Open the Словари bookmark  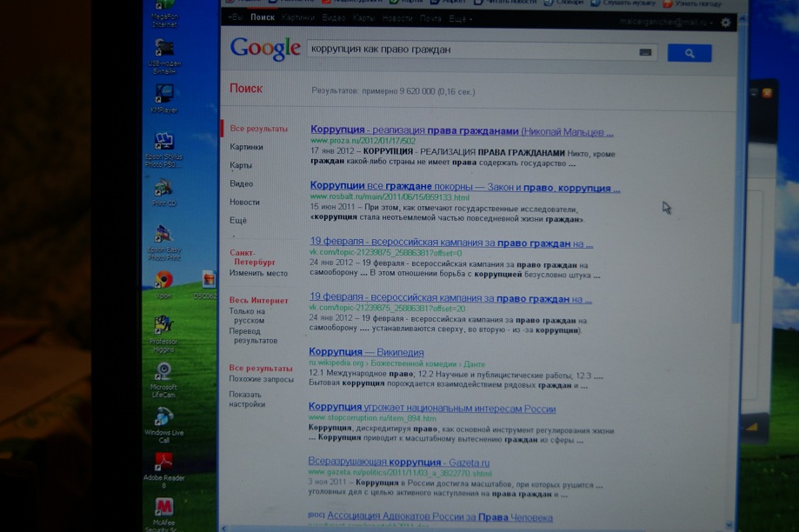click(x=563, y=3)
